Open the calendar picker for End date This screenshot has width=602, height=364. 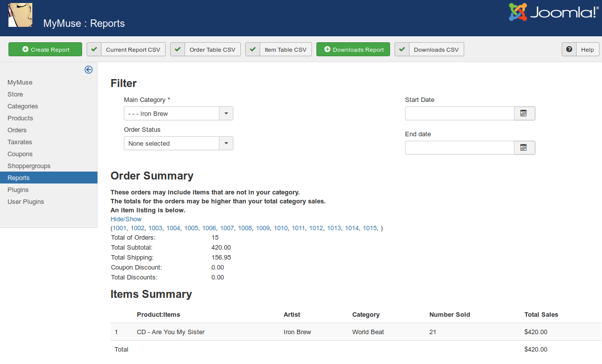pos(524,147)
